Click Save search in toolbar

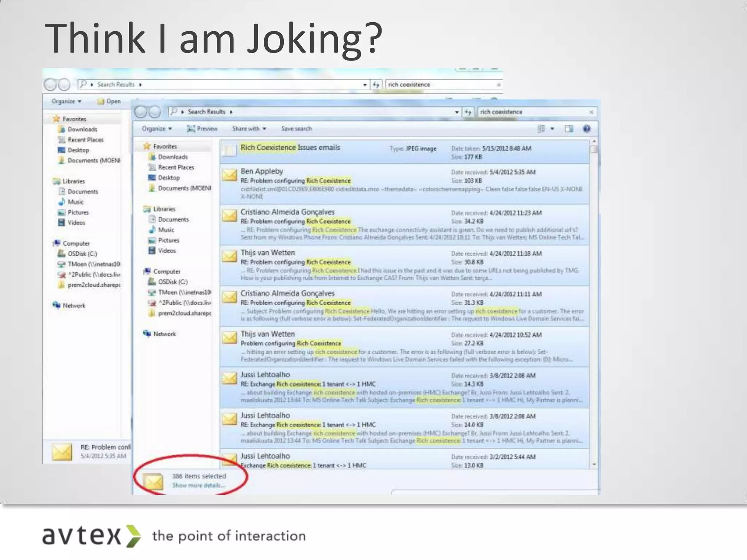[x=296, y=129]
